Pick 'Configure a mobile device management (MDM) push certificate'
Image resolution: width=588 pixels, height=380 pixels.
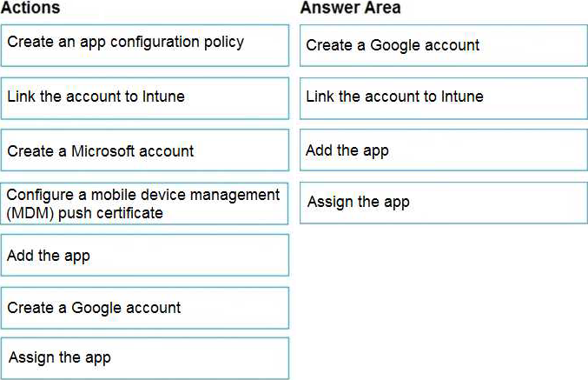144,203
